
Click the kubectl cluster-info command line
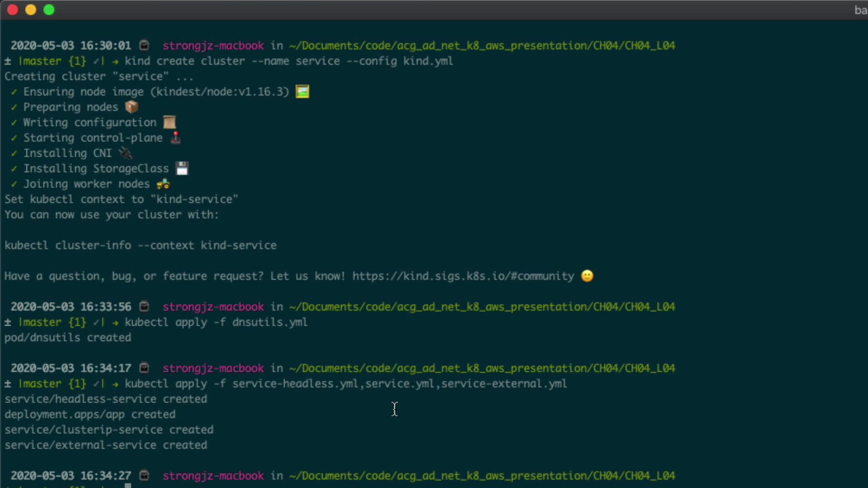click(x=141, y=245)
